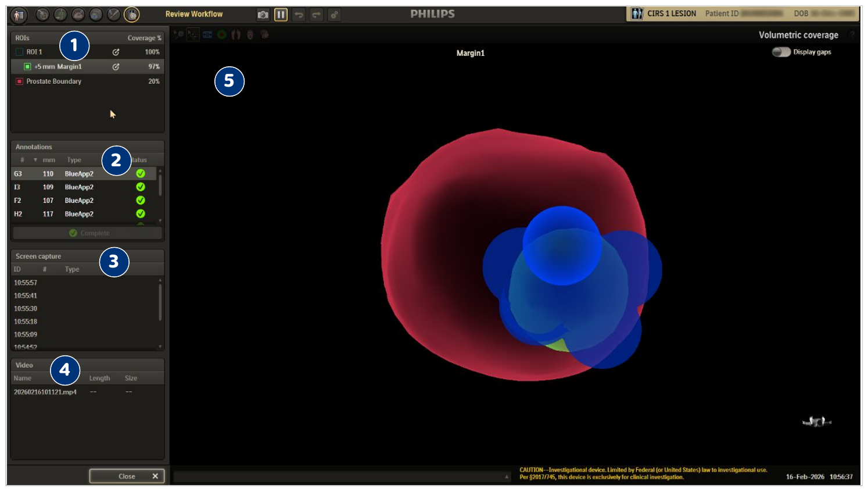Click the Complete button
Image resolution: width=868 pixels, height=492 pixels.
[88, 233]
